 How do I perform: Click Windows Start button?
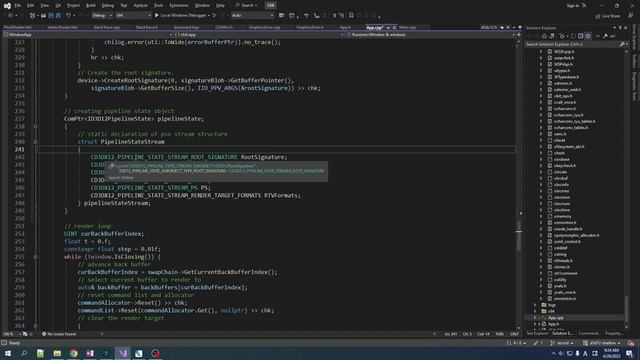click(x=8, y=353)
